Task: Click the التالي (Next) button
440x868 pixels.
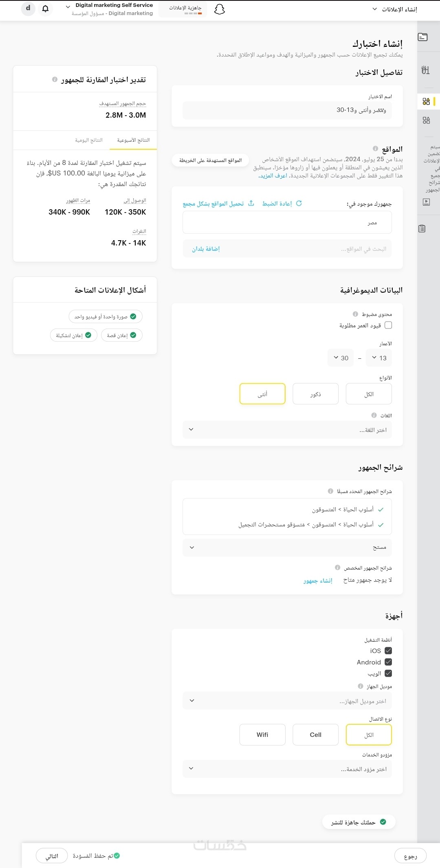Action: [x=52, y=856]
